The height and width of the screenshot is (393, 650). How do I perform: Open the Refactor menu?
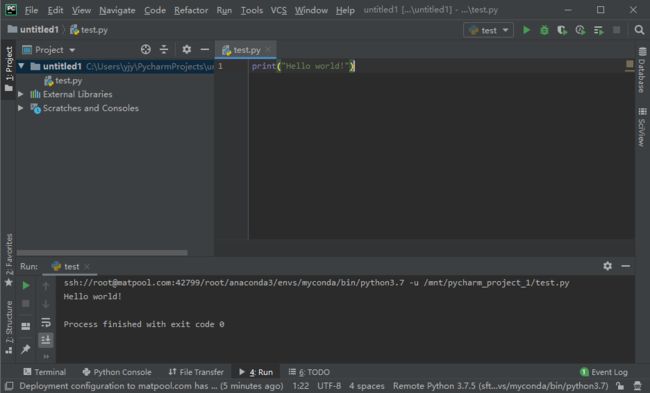coord(191,10)
